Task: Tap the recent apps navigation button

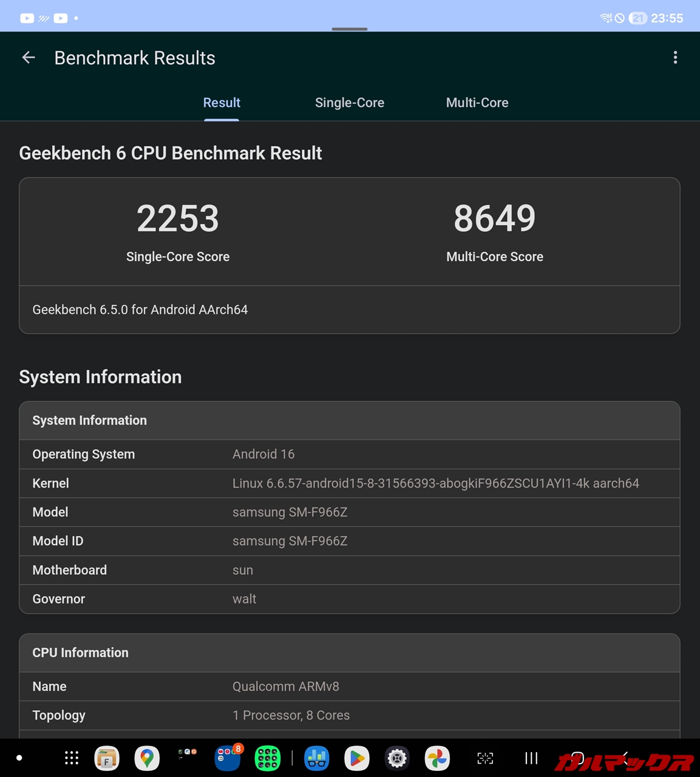Action: (x=531, y=758)
